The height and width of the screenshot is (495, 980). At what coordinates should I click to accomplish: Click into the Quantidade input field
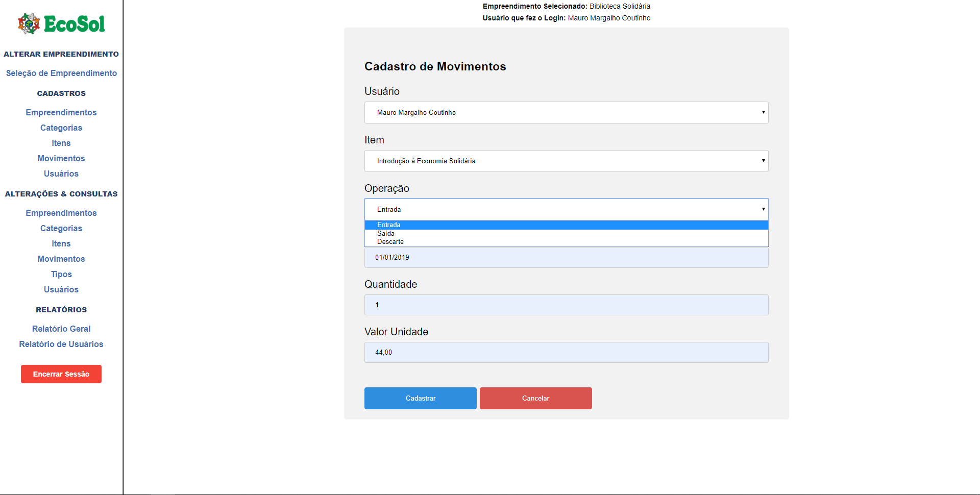click(x=566, y=305)
